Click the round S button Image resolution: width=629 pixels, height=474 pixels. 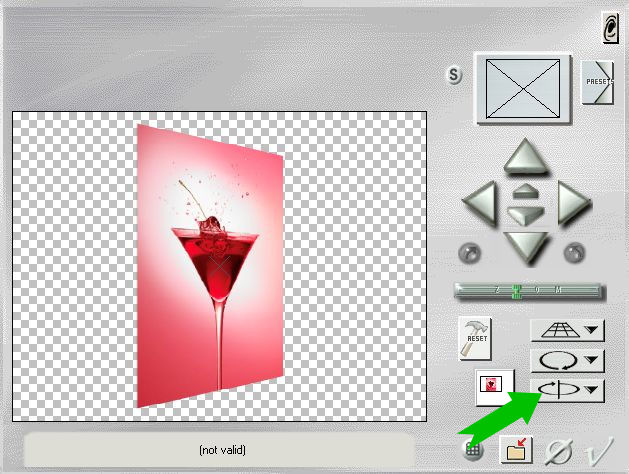(x=456, y=77)
